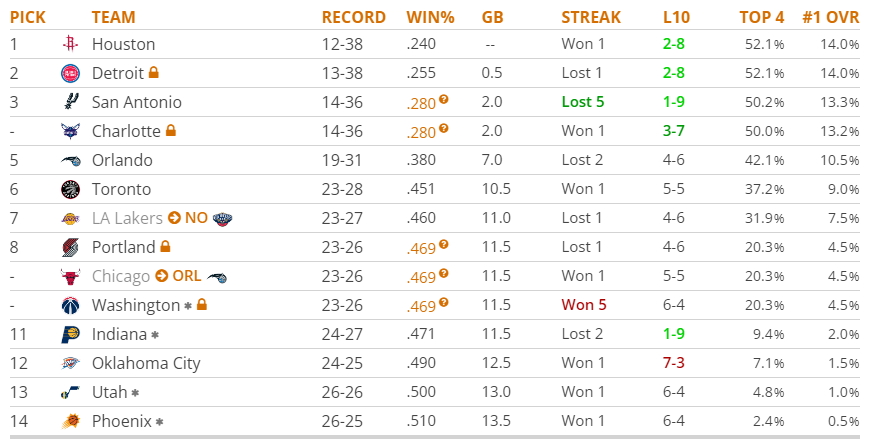Click the question mark beside San Antonio's .280
Image resolution: width=875 pixels, height=439 pixels.
444,99
